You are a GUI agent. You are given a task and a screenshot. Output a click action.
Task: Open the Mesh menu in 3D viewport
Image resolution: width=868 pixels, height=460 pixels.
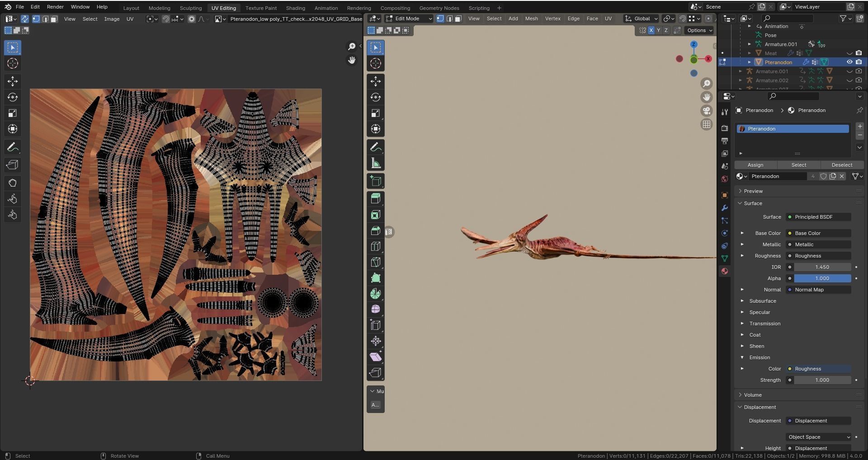531,19
